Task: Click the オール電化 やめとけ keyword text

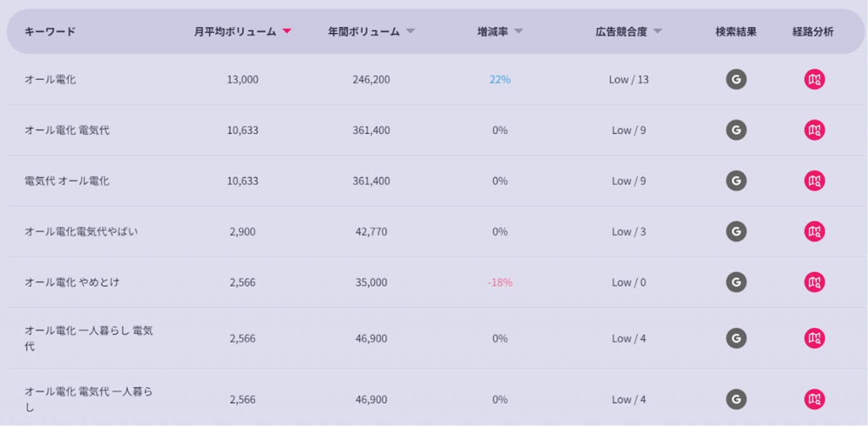Action: coord(71,282)
